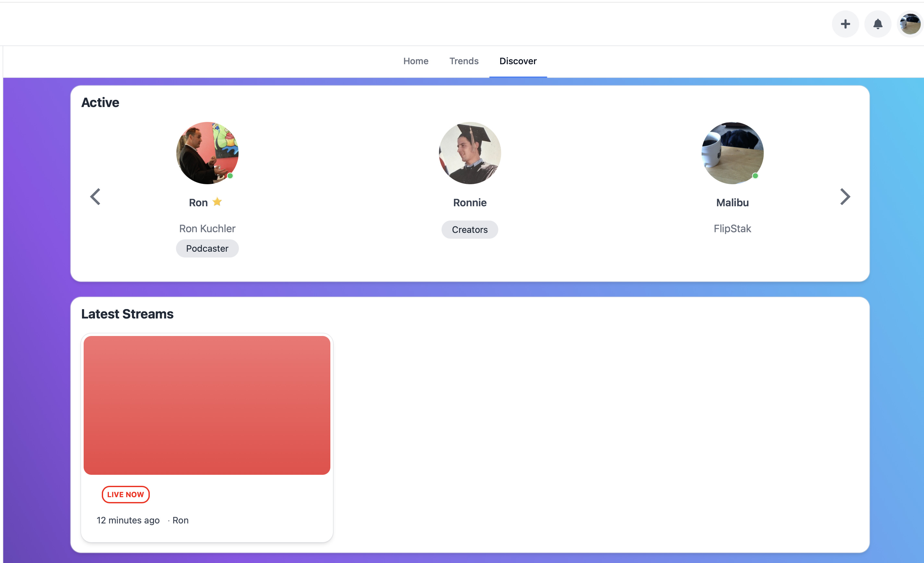Screen dimensions: 924x563
Task: Click the left carousel chevron arrow
Action: coord(95,197)
